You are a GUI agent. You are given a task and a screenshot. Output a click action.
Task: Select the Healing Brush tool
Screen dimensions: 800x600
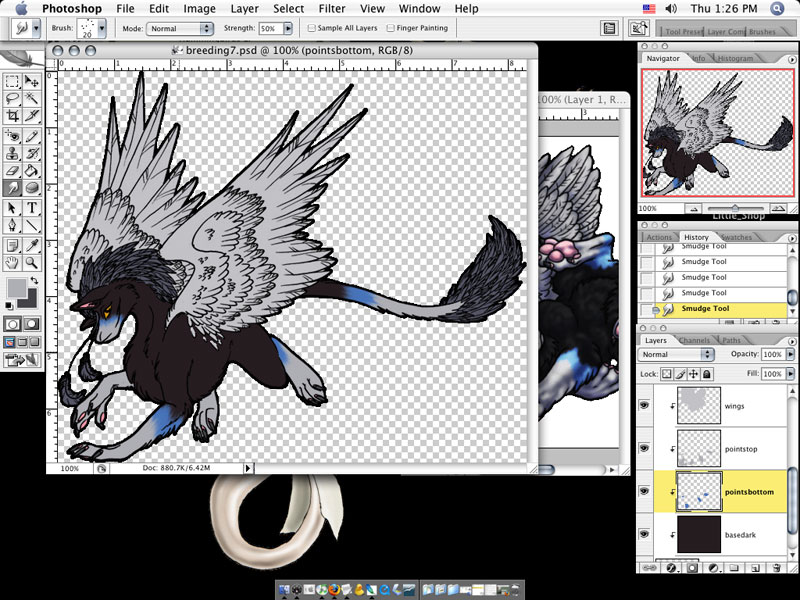coord(12,136)
